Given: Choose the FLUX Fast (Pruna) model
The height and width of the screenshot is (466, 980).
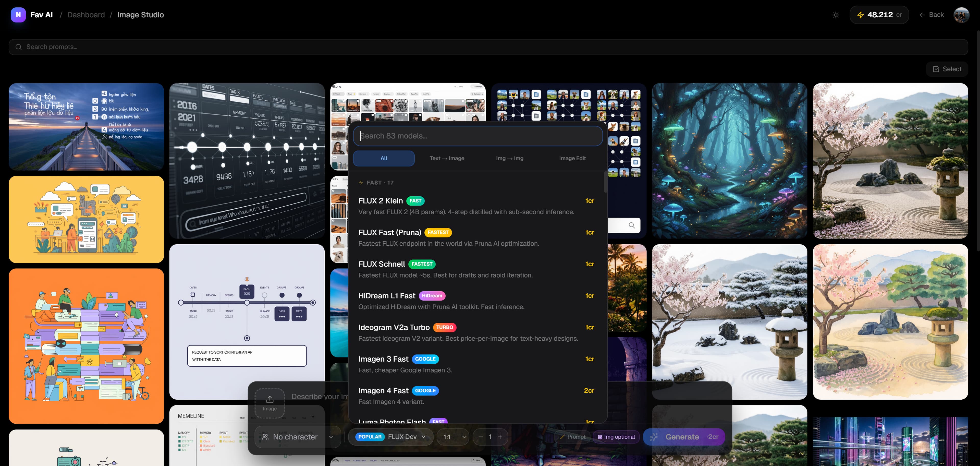Looking at the screenshot, I should pyautogui.click(x=476, y=237).
